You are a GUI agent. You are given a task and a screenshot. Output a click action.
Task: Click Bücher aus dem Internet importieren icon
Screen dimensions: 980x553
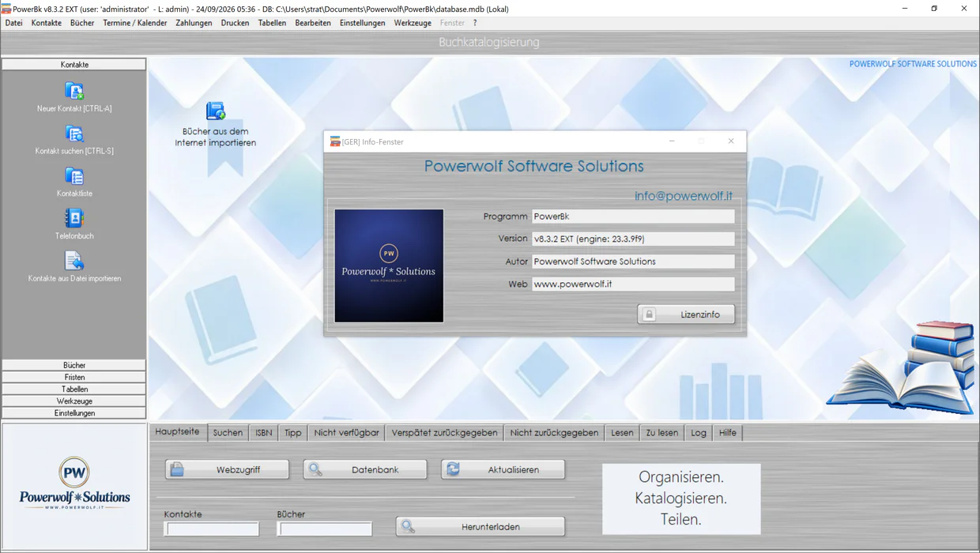click(216, 111)
